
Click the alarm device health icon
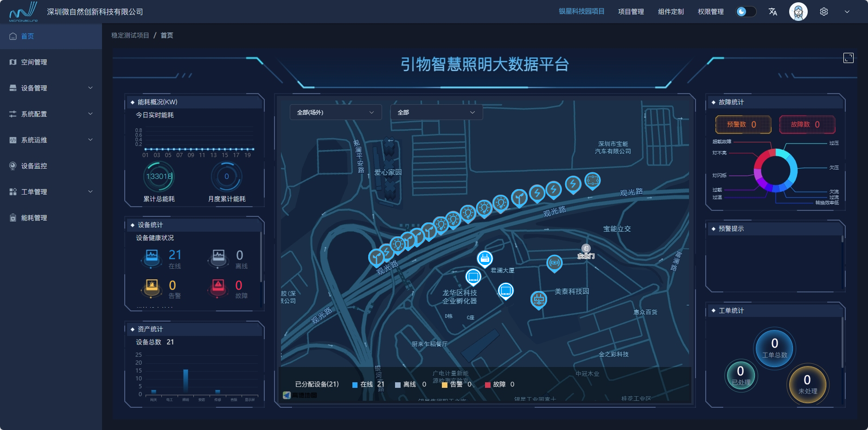point(152,287)
